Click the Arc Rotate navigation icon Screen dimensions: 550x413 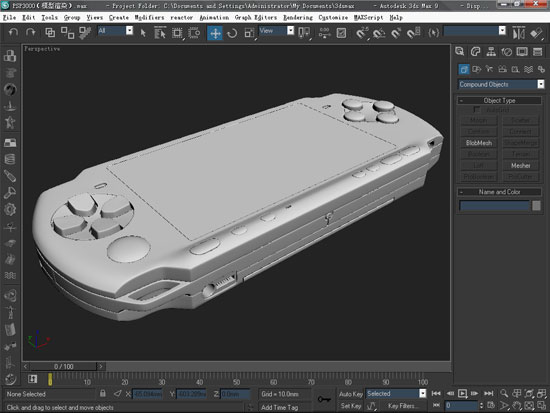coord(529,406)
